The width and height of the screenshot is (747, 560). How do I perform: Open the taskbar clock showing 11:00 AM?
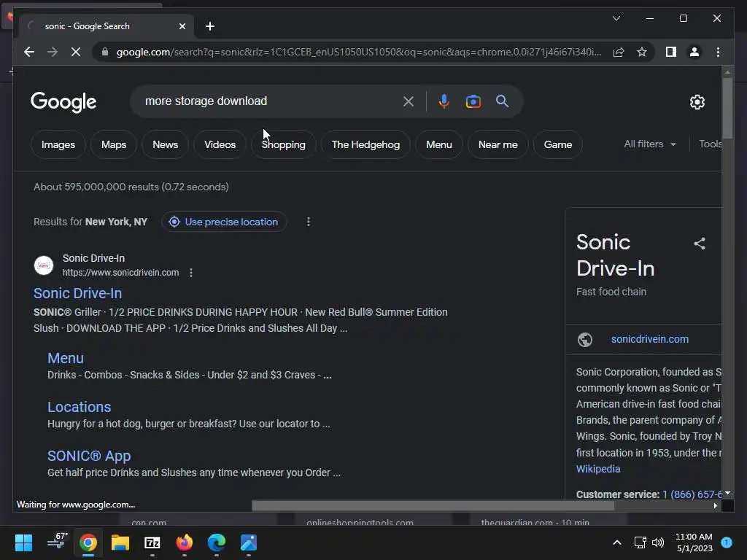click(694, 542)
